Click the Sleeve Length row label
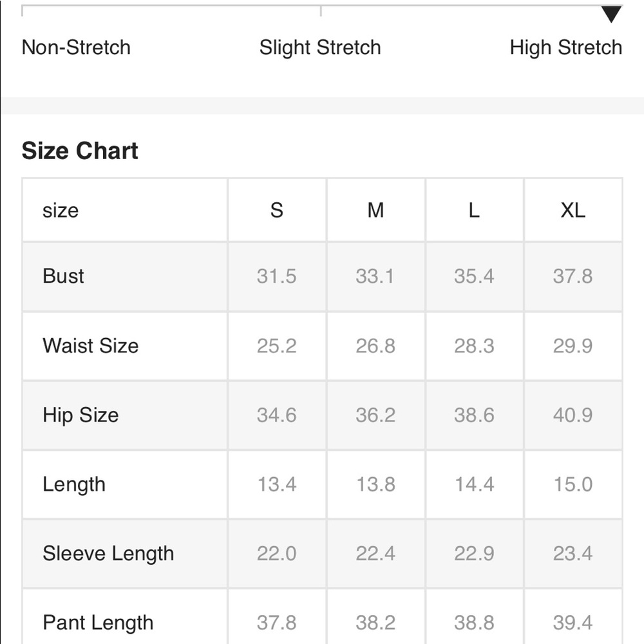The height and width of the screenshot is (644, 644). 108,554
